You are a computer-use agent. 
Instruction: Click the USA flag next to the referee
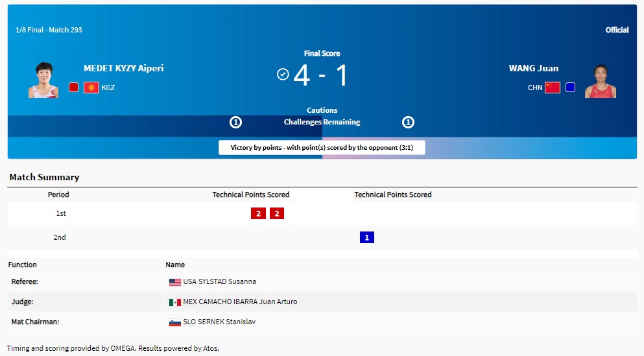[174, 282]
